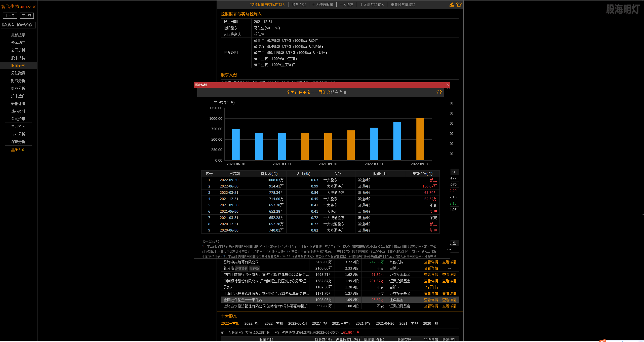The width and height of the screenshot is (644, 342).
Task: Select 2022-03-14 period tab
Action: [297, 323]
